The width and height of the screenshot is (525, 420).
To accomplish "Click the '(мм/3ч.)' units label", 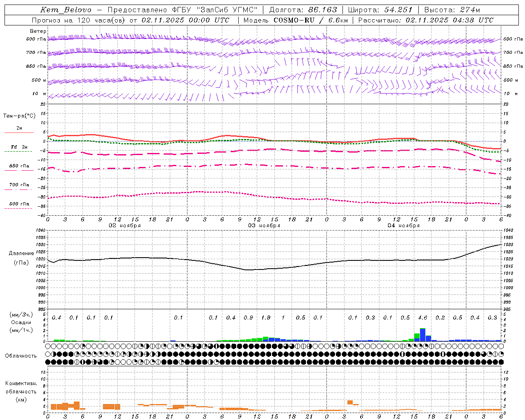I will point(21,315).
